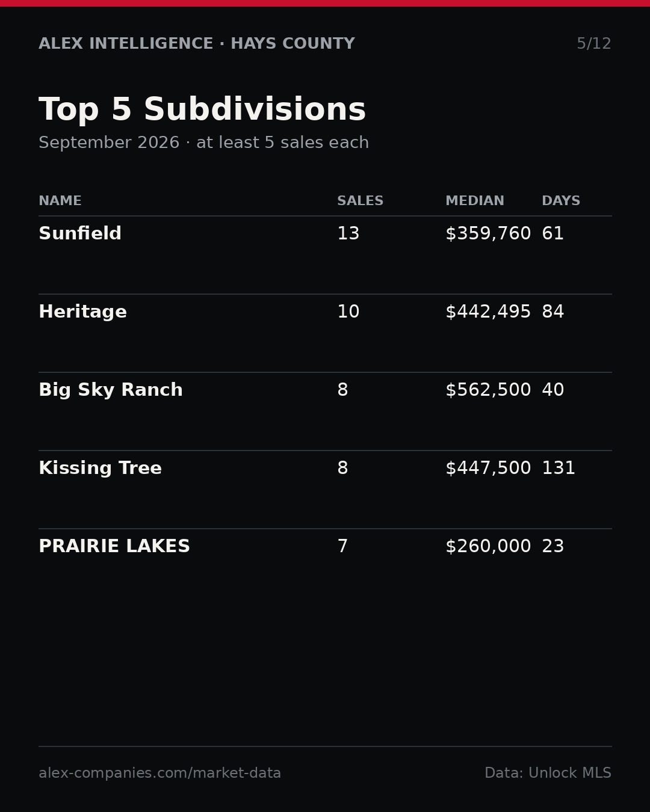The width and height of the screenshot is (650, 812).
Task: Select the Sunfield subdivision row
Action: [x=325, y=255]
